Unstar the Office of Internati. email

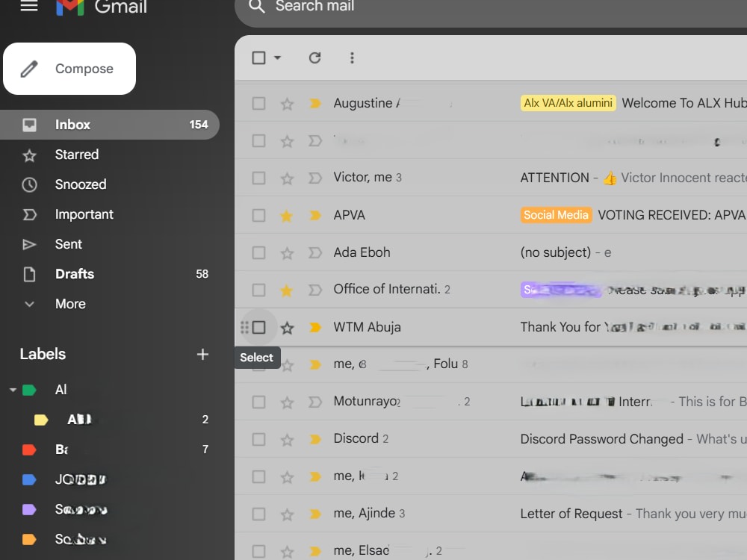(x=286, y=290)
